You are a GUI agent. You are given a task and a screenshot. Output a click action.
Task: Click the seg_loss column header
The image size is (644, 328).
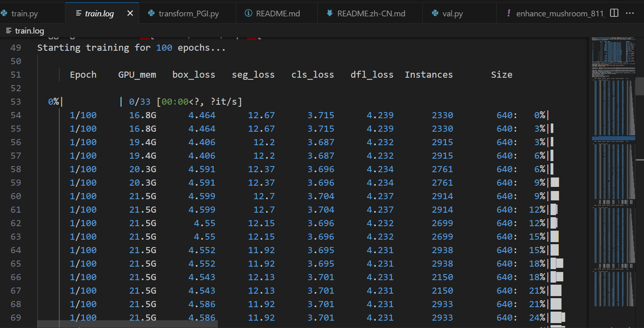pos(253,75)
